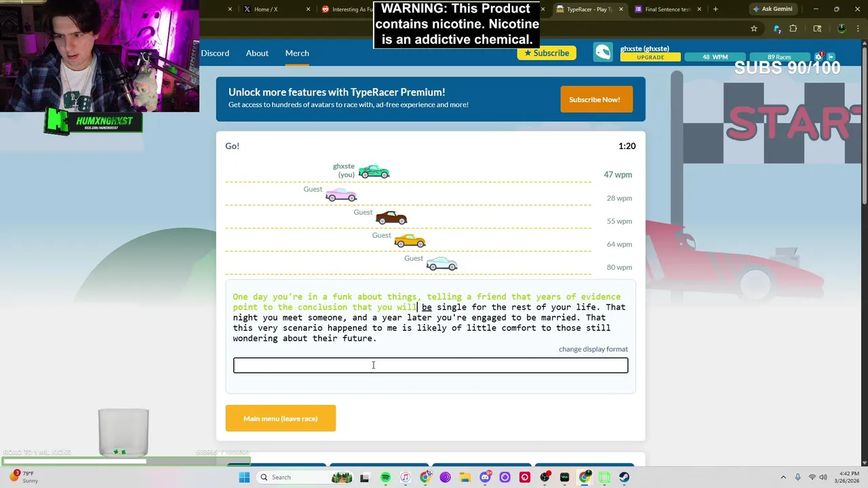
Task: Open the Windows Start menu
Action: 244,477
